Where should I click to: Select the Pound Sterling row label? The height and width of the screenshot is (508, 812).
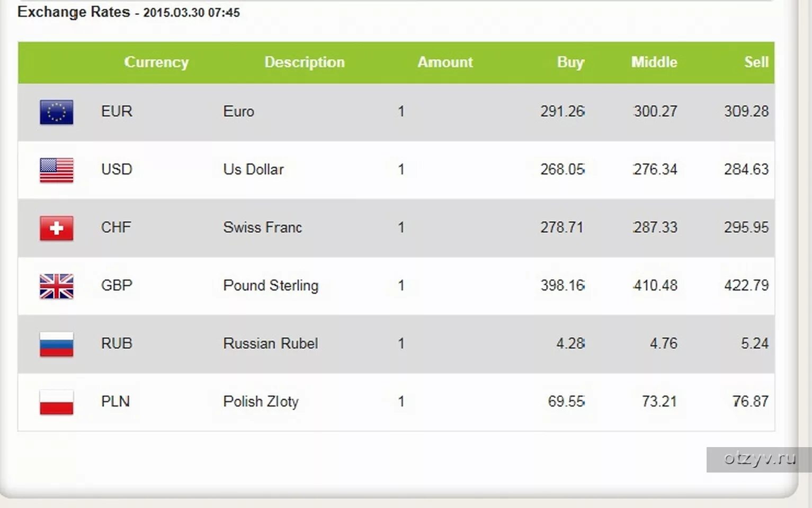[271, 286]
